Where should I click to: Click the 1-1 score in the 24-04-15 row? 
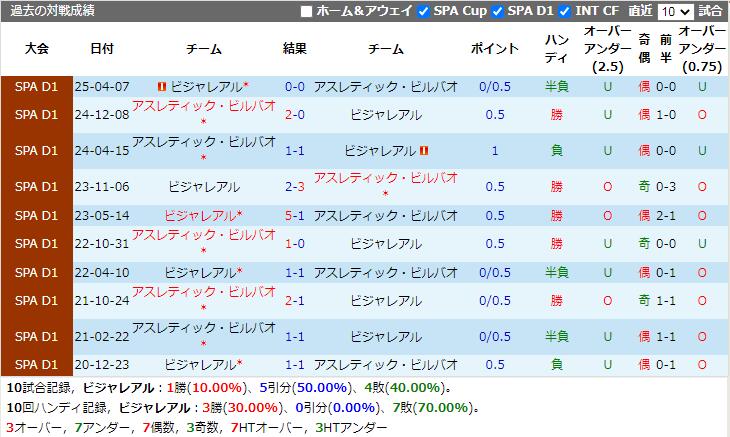coord(295,151)
